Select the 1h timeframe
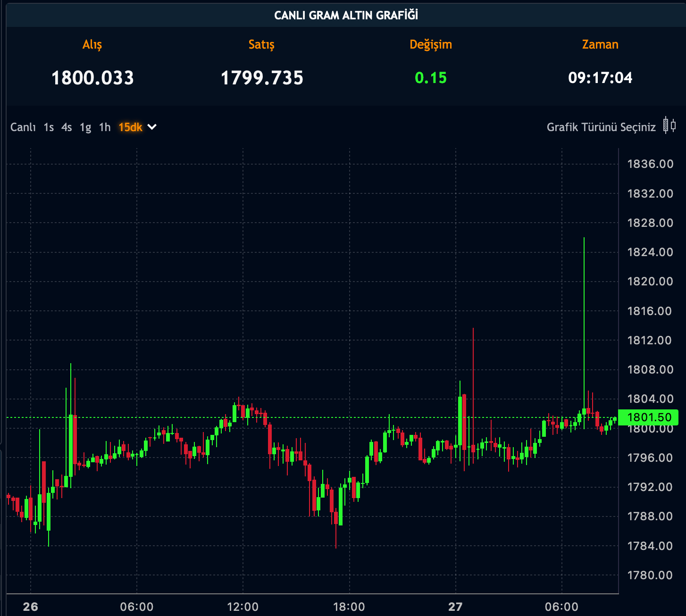 pos(105,127)
